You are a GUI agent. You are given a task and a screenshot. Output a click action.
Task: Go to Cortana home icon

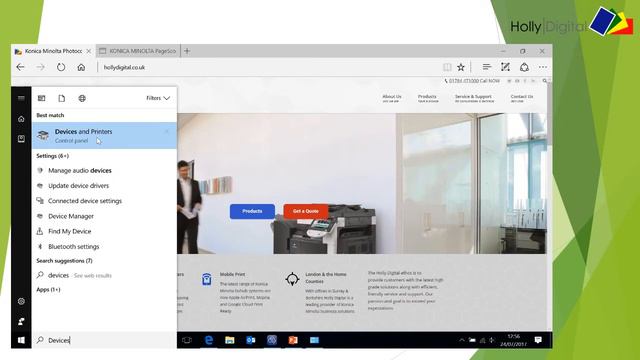21,119
